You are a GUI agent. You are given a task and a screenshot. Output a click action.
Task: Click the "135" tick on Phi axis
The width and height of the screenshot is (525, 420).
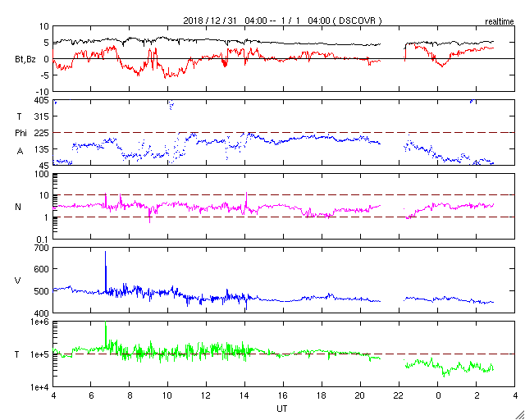43,149
